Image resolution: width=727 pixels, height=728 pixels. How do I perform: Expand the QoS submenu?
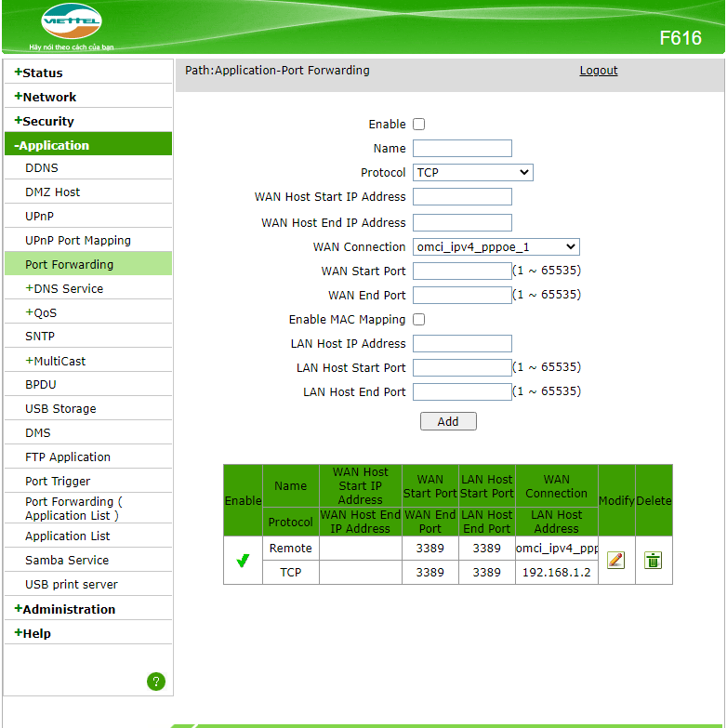[41, 312]
